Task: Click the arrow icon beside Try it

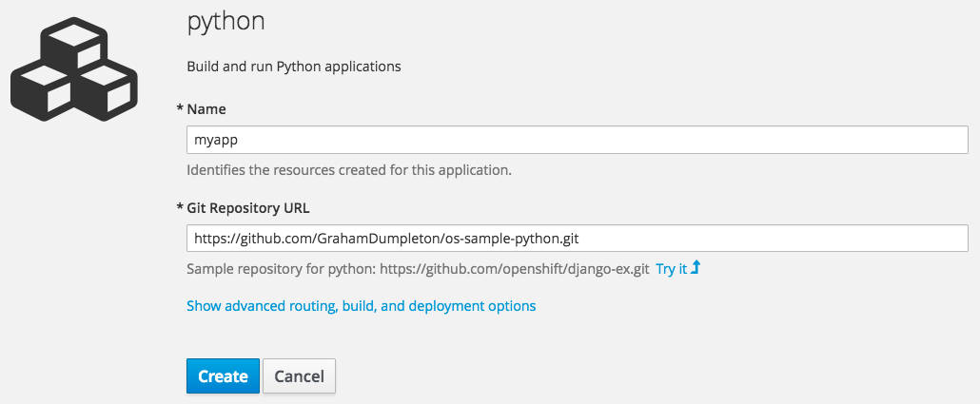Action: [696, 269]
